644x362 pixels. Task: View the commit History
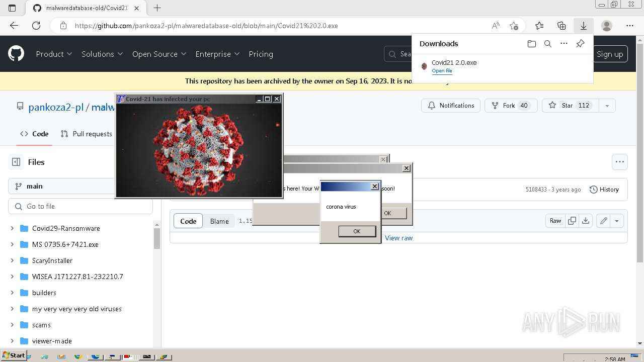tap(604, 190)
